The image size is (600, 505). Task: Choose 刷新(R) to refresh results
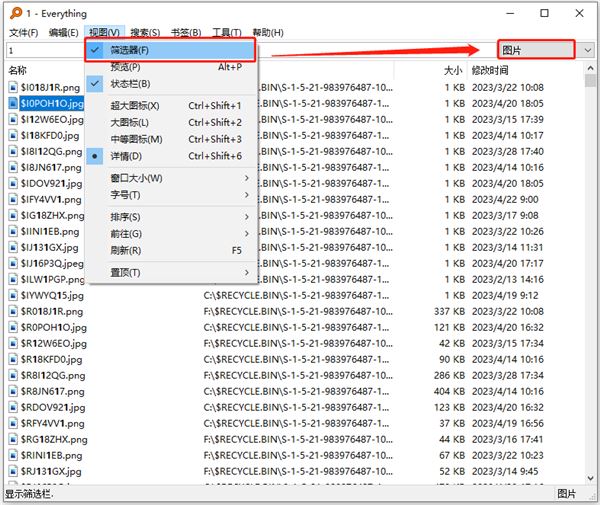[x=170, y=251]
